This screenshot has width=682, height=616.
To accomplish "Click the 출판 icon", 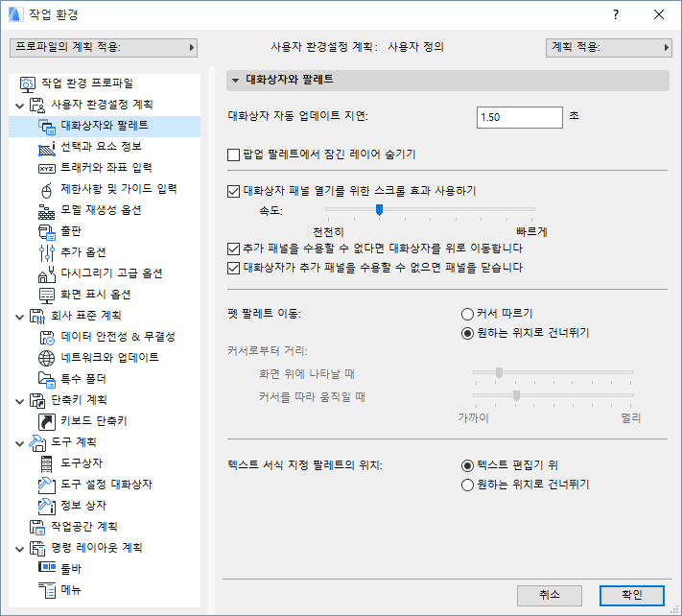I will (47, 232).
